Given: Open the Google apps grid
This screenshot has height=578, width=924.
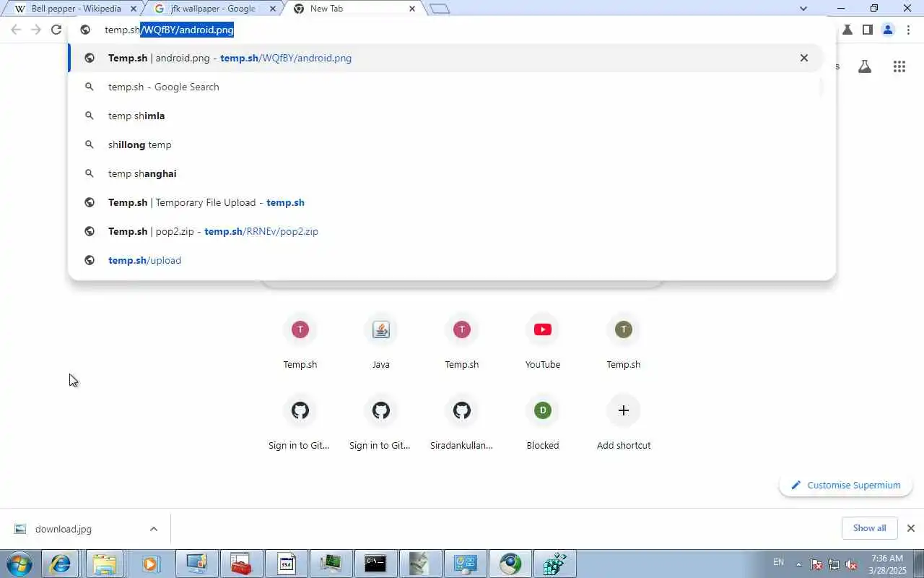Looking at the screenshot, I should click(x=899, y=66).
